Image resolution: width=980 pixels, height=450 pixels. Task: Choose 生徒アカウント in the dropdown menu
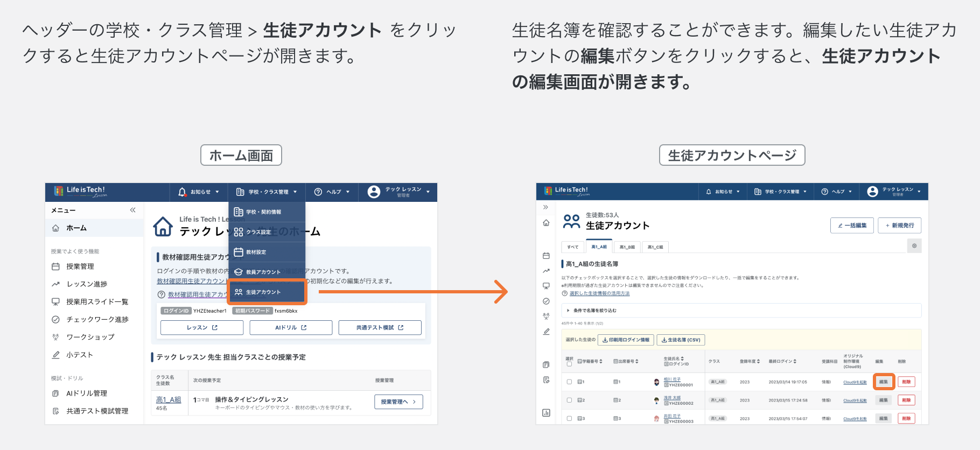267,292
